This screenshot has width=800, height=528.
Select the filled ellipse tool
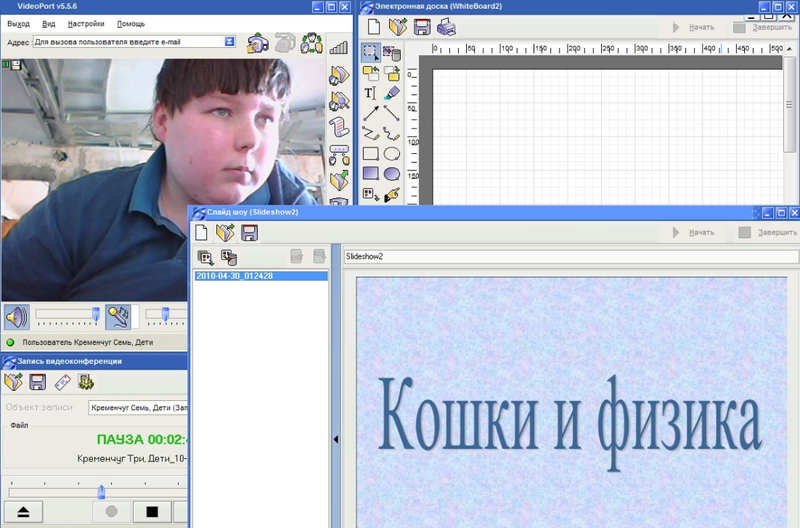(392, 173)
